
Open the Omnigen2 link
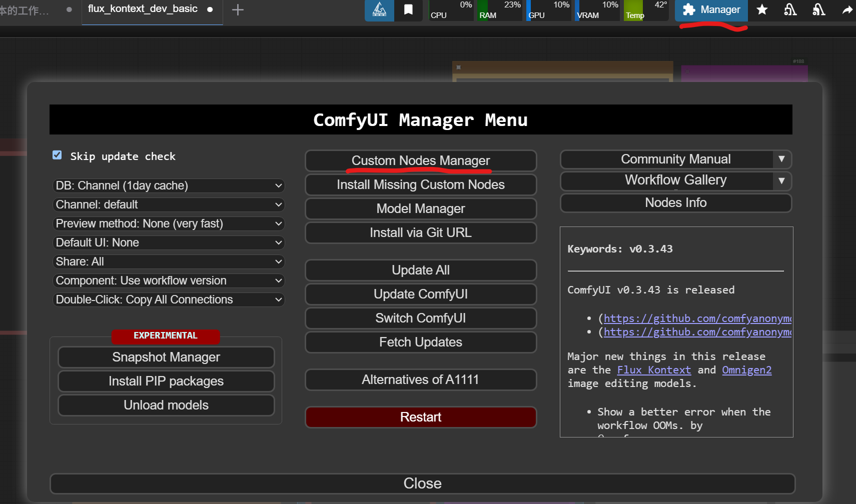[746, 370]
